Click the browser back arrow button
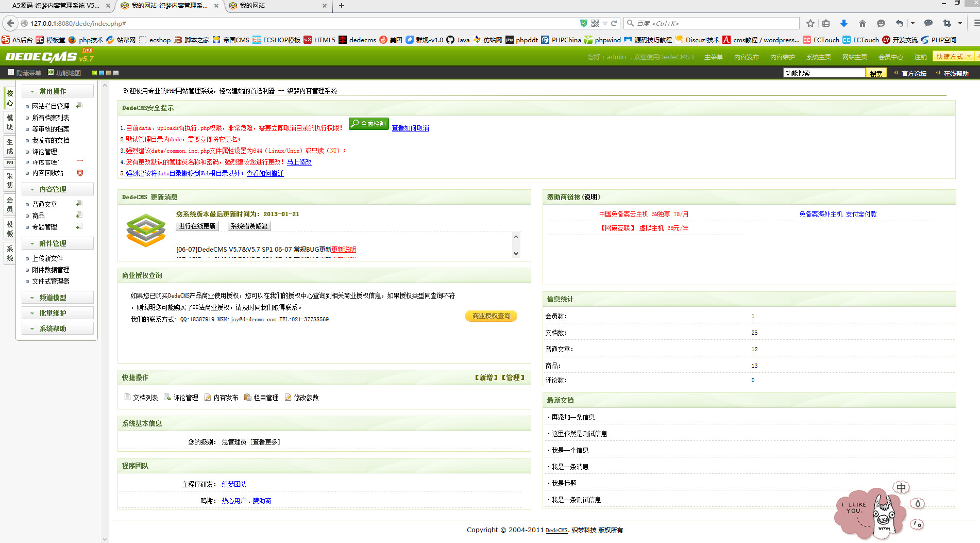Image resolution: width=980 pixels, height=543 pixels. point(10,23)
